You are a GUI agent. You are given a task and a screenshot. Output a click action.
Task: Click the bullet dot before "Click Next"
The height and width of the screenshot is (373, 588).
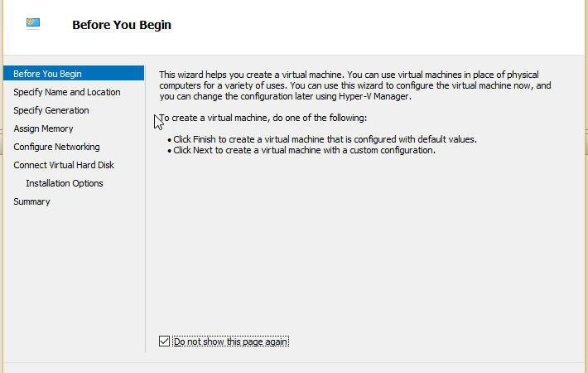pyautogui.click(x=169, y=151)
